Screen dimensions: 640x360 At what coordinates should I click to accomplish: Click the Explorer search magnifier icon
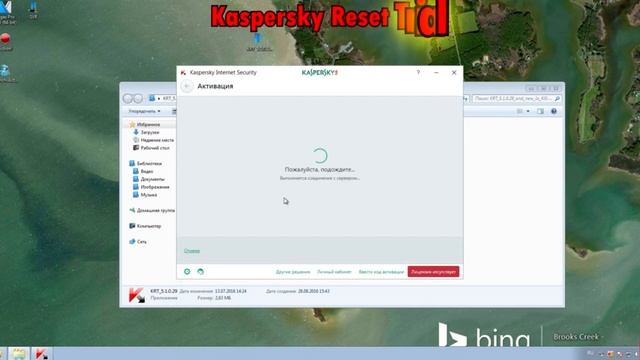pyautogui.click(x=557, y=98)
